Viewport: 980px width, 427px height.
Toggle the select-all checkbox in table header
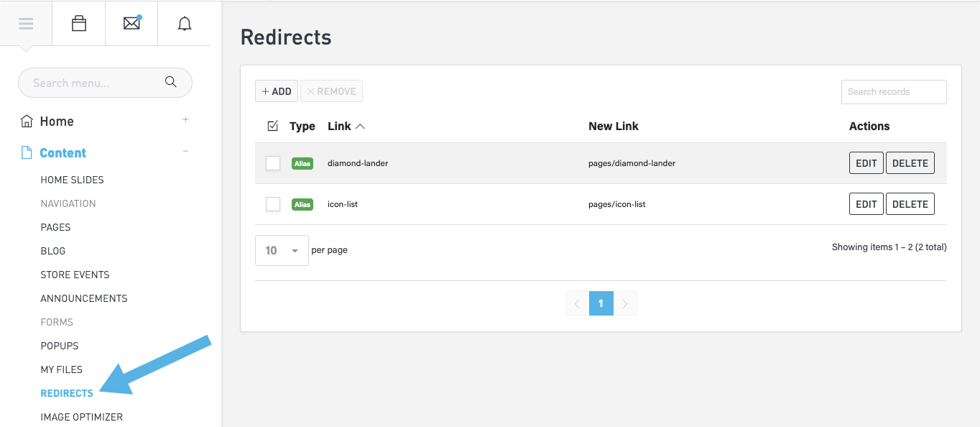click(x=272, y=127)
